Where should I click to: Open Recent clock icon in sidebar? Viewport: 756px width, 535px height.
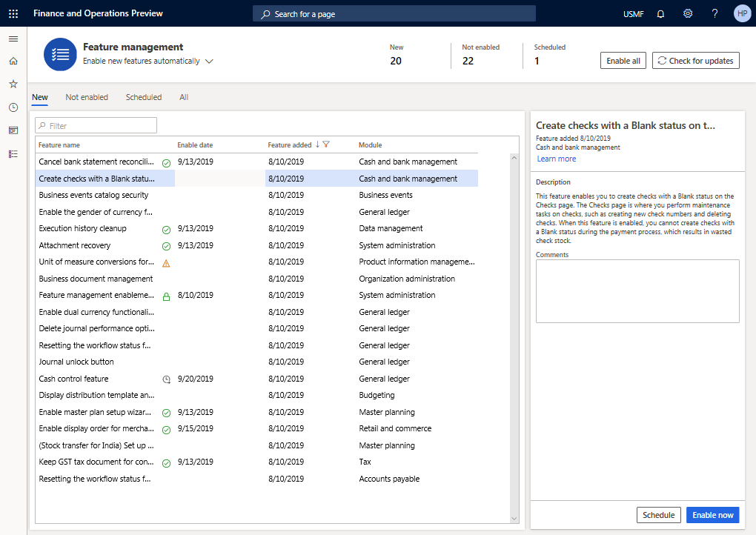coord(13,107)
